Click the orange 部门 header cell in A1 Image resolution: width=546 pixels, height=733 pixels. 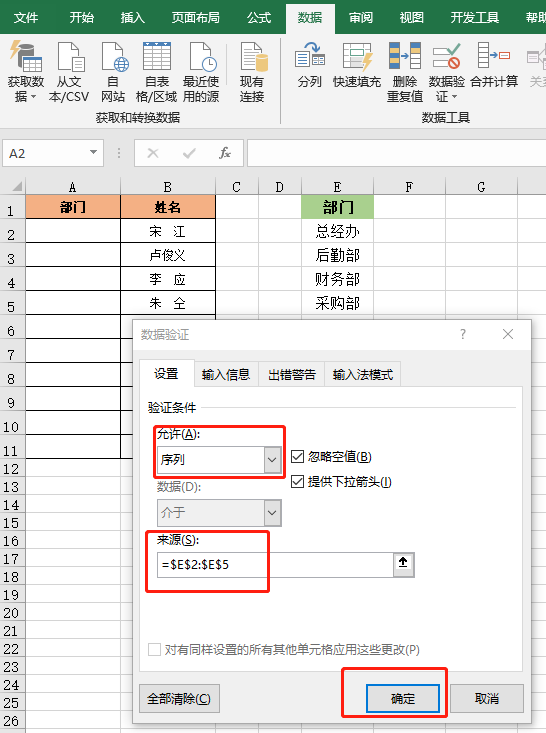[72, 207]
